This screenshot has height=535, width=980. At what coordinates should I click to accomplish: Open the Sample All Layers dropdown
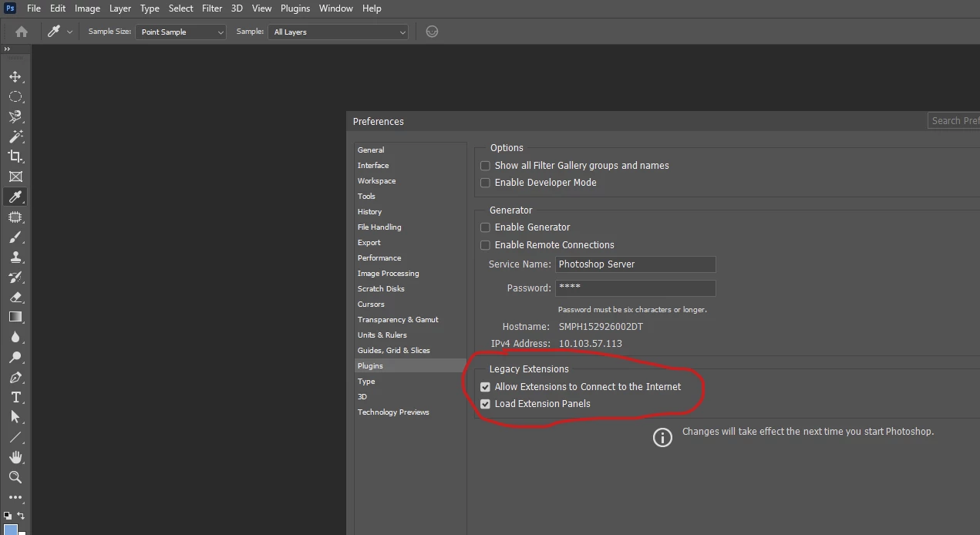(x=338, y=32)
